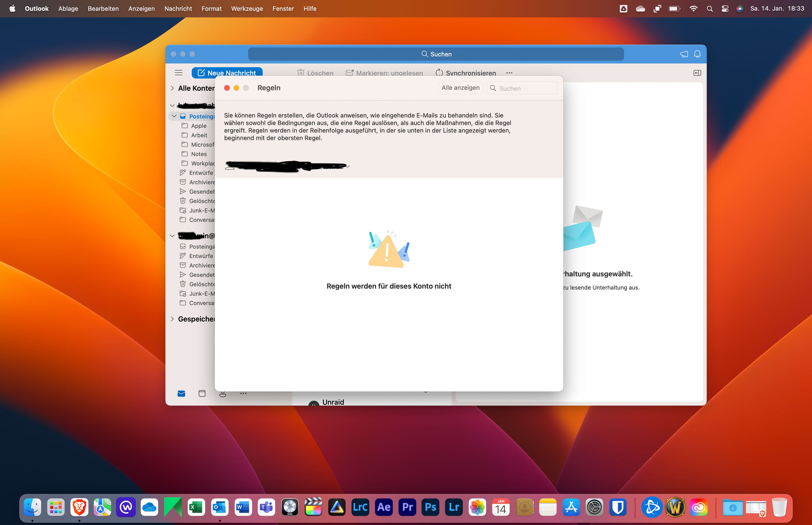Open the Ablage menu
The width and height of the screenshot is (812, 525).
pos(68,8)
